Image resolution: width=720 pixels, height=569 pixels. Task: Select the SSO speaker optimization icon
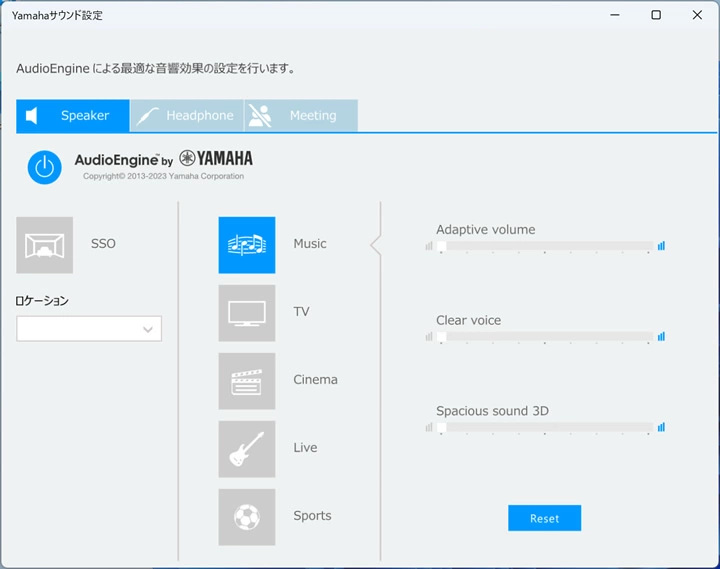point(45,245)
